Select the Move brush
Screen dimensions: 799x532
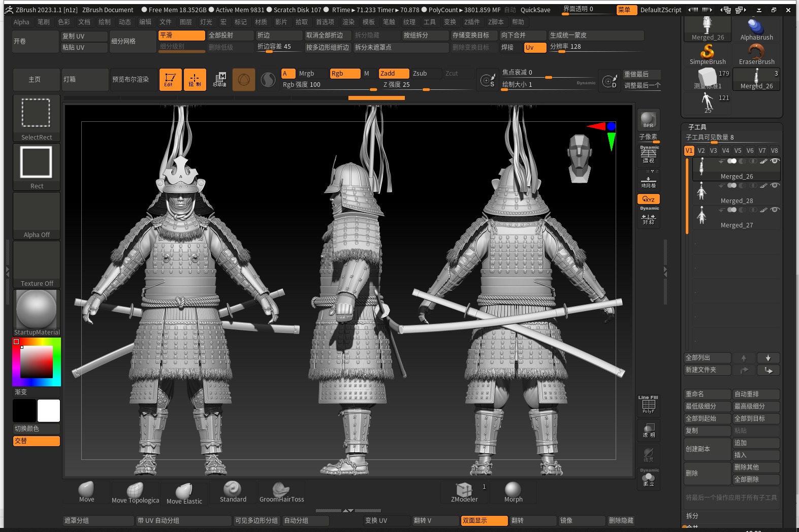[86, 492]
